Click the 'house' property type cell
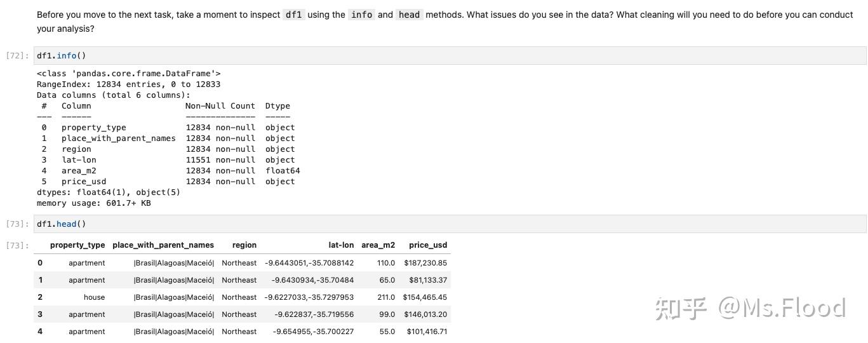The height and width of the screenshot is (343, 868). [x=94, y=297]
